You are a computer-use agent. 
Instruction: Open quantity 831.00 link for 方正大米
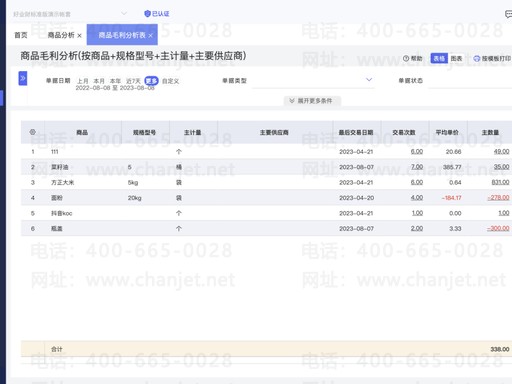500,182
